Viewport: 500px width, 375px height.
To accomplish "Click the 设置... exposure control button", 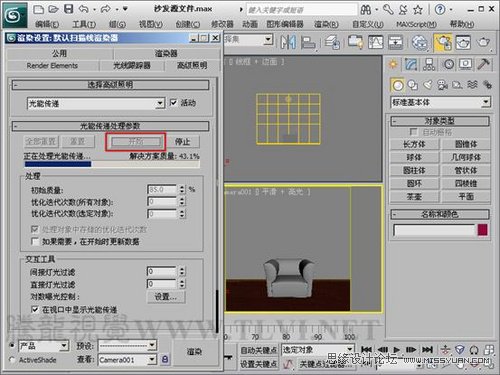I will pyautogui.click(x=166, y=297).
